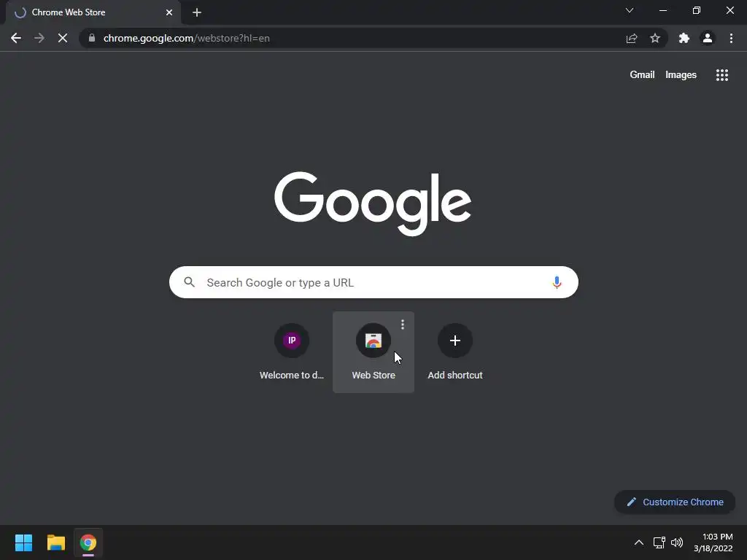Bookmark this tab with the star
The image size is (747, 560).
(655, 38)
